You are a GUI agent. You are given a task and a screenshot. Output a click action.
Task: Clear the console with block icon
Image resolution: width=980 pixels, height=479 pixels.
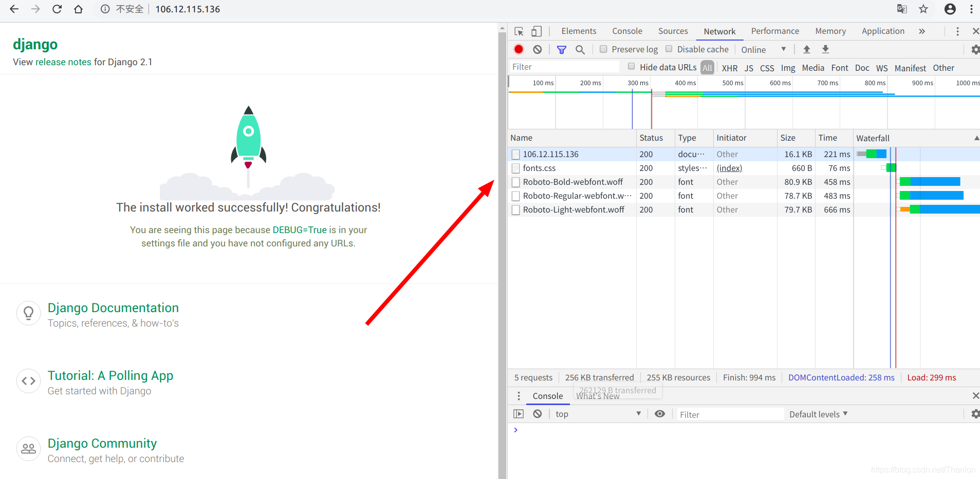538,414
